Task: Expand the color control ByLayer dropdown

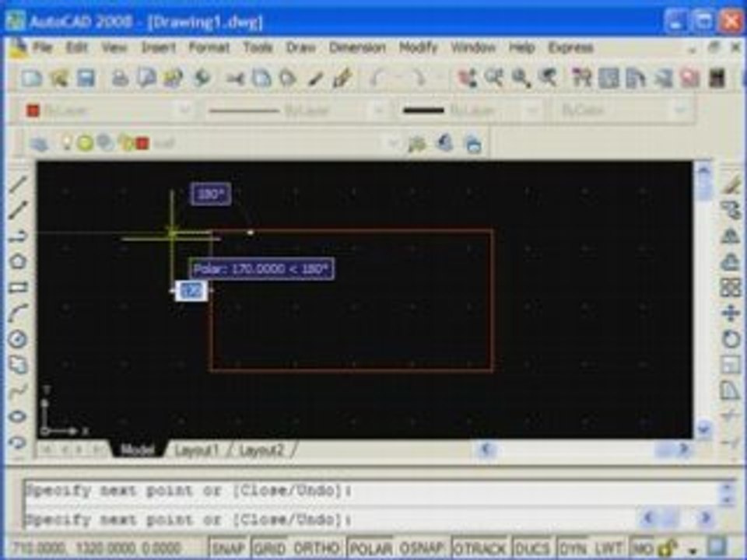Action: pos(185,110)
